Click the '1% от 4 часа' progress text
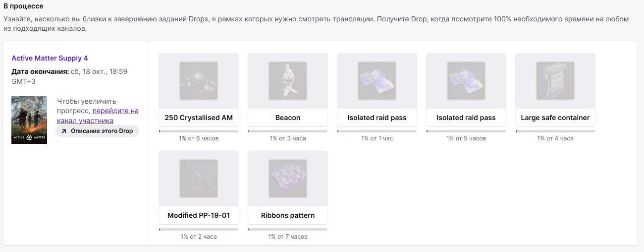 point(555,138)
